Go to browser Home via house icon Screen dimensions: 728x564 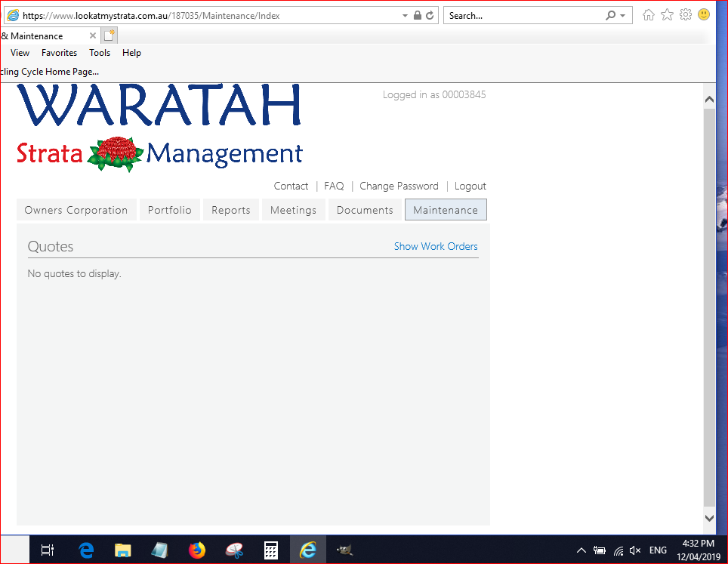[x=648, y=15]
